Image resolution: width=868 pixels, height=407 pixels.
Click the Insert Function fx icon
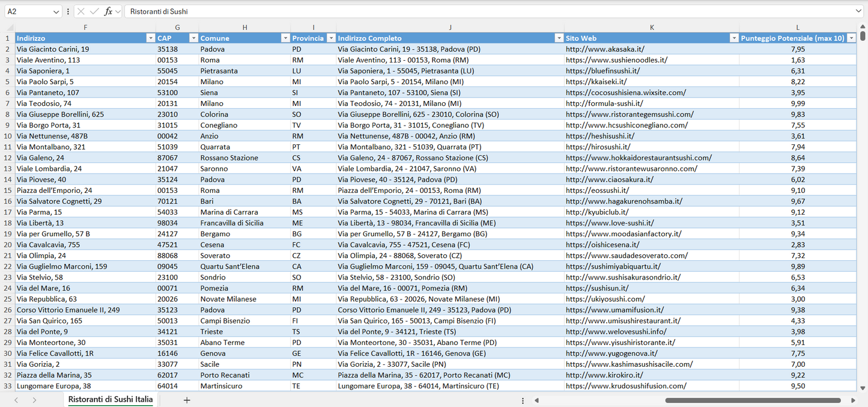[109, 11]
